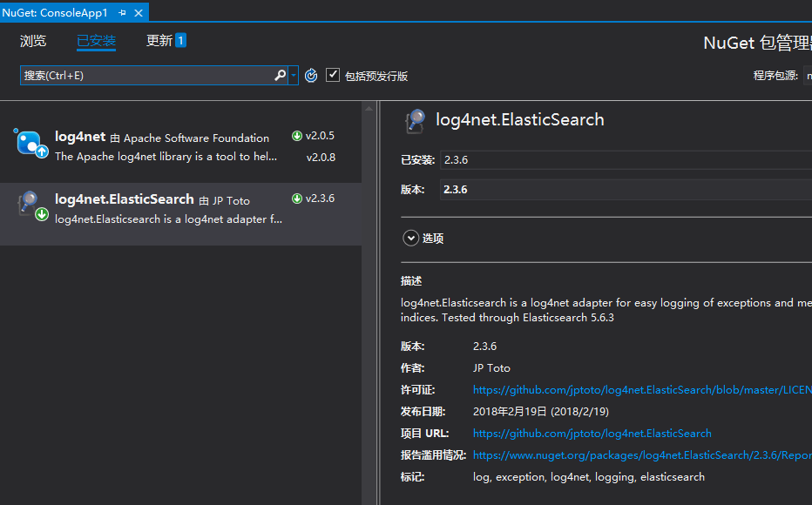Open the 程序包源 dropdown
The height and width of the screenshot is (505, 812).
click(808, 75)
